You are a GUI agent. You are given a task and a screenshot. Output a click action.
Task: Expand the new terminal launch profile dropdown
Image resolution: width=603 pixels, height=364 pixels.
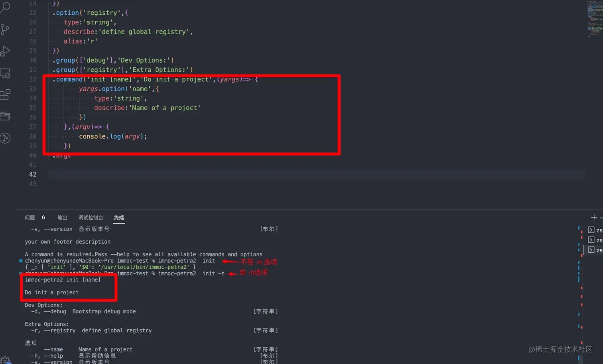[x=601, y=218]
